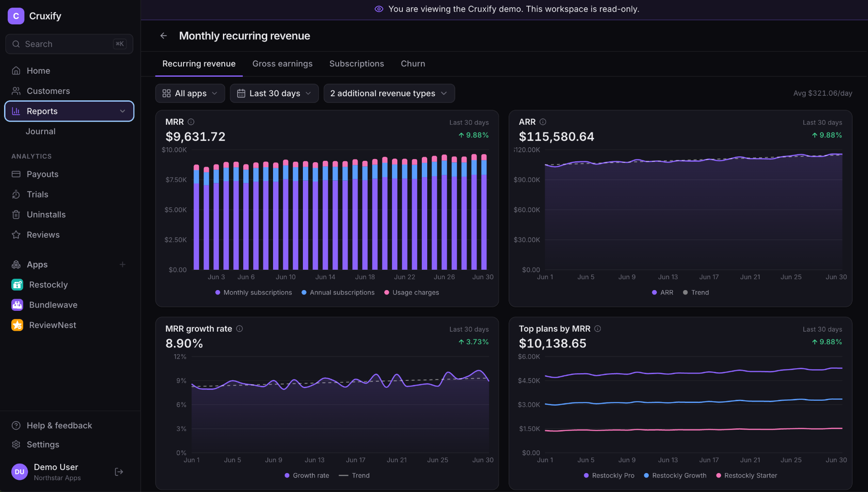Click the Settings gear icon
This screenshot has width=868, height=492.
tap(16, 445)
